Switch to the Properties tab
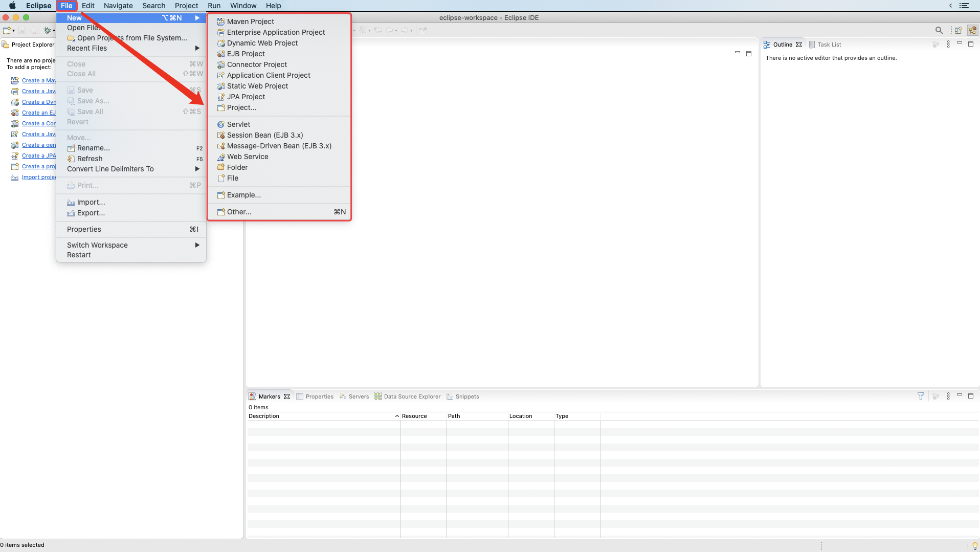 315,396
